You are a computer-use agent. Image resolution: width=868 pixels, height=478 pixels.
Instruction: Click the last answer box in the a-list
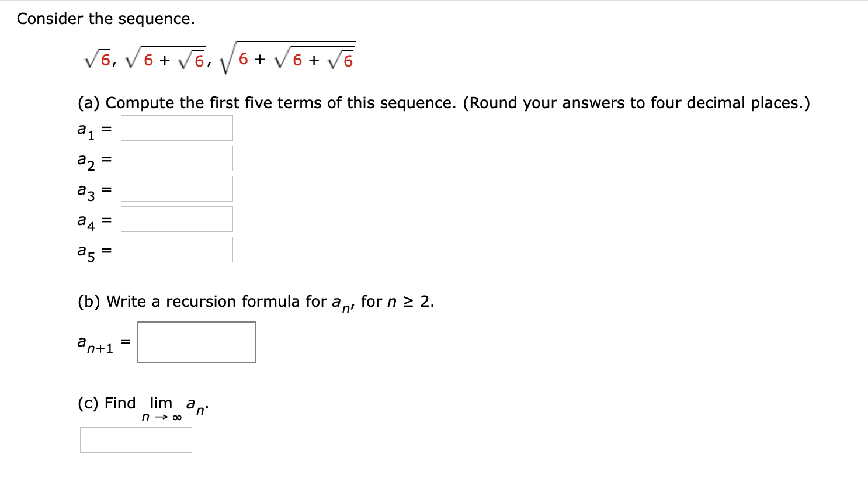coord(176,250)
